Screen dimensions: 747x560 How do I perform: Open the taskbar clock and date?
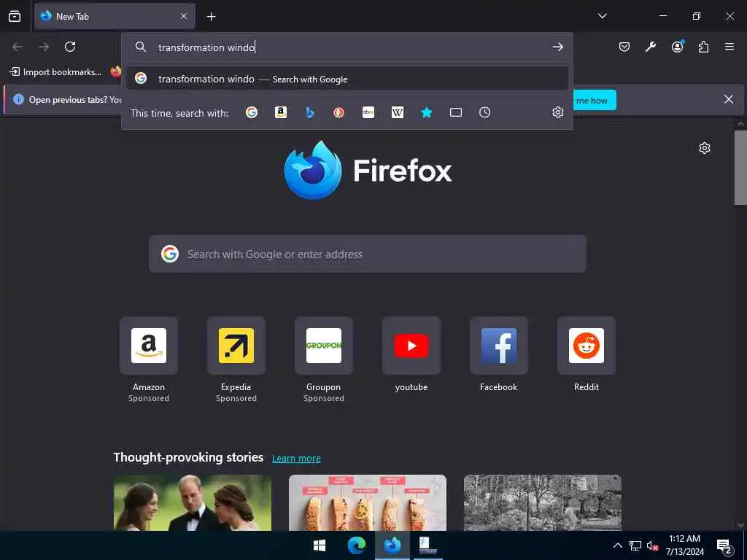(684, 545)
